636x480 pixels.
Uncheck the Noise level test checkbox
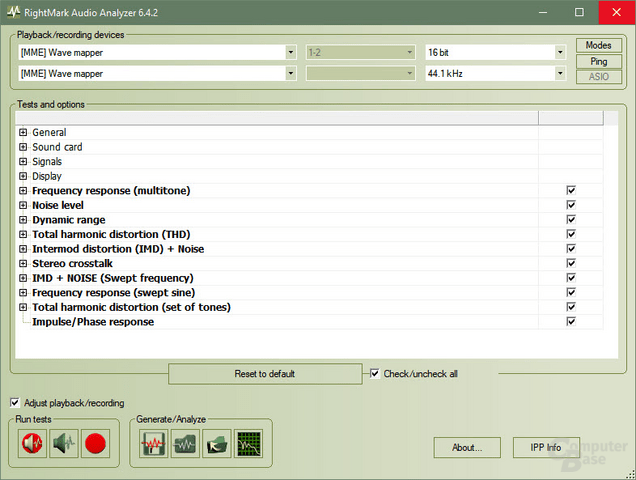tap(571, 205)
